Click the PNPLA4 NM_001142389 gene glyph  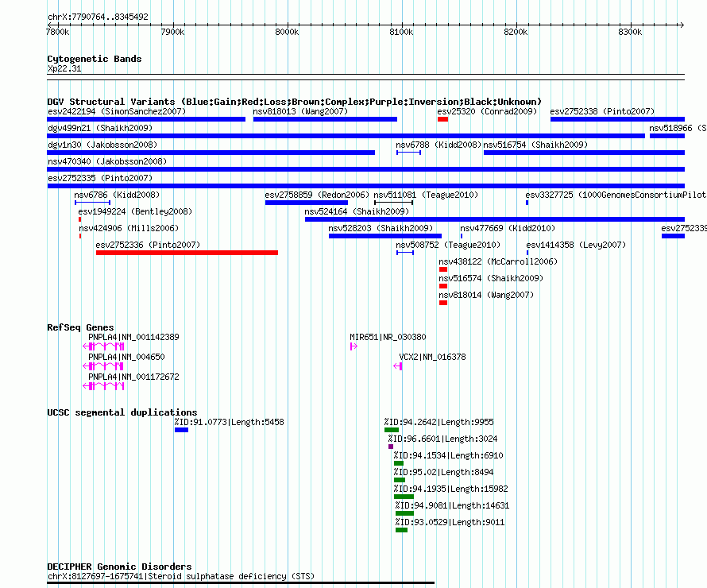(x=104, y=346)
